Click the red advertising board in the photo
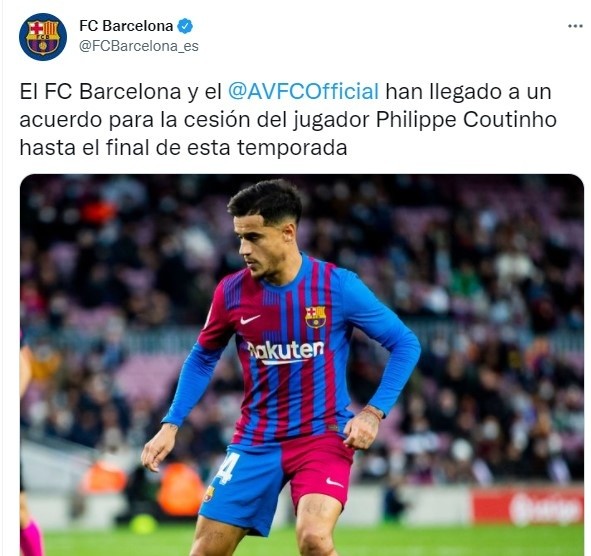Image resolution: width=591 pixels, height=556 pixels. [x=528, y=507]
